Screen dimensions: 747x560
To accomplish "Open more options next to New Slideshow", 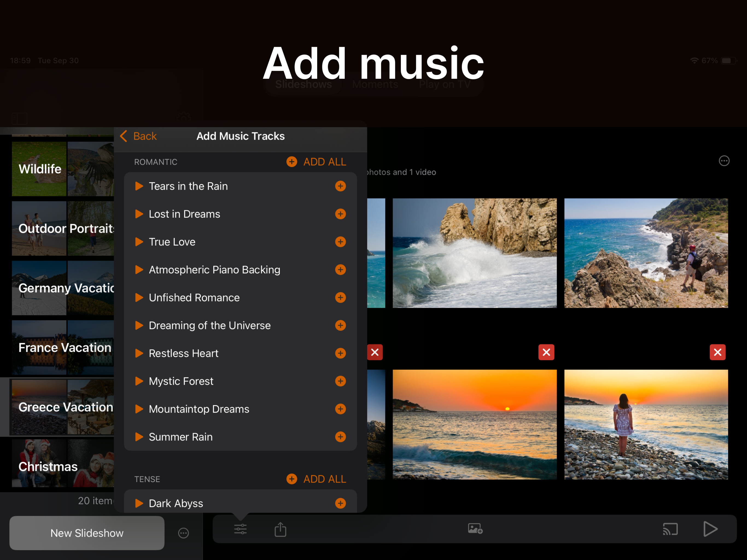I will (183, 533).
